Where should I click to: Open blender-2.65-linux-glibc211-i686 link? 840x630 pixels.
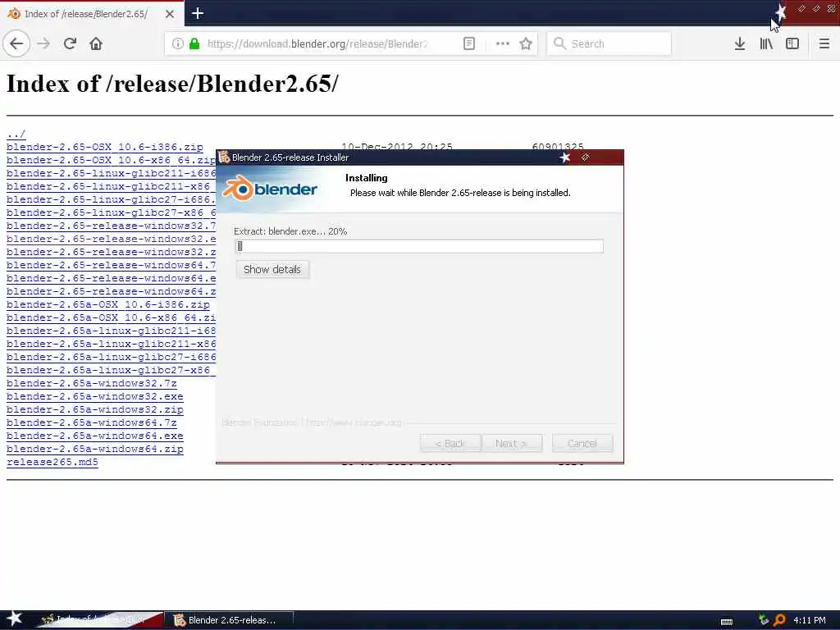[x=111, y=174]
